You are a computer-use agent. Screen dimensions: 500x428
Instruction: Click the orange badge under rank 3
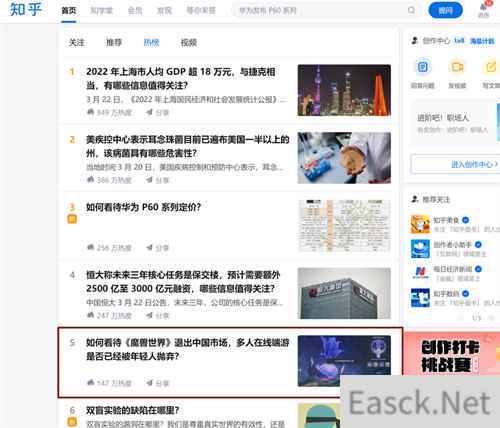click(x=72, y=219)
